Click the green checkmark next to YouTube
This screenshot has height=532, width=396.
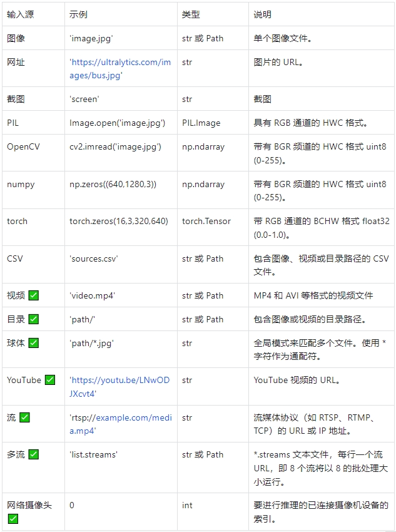pyautogui.click(x=50, y=380)
